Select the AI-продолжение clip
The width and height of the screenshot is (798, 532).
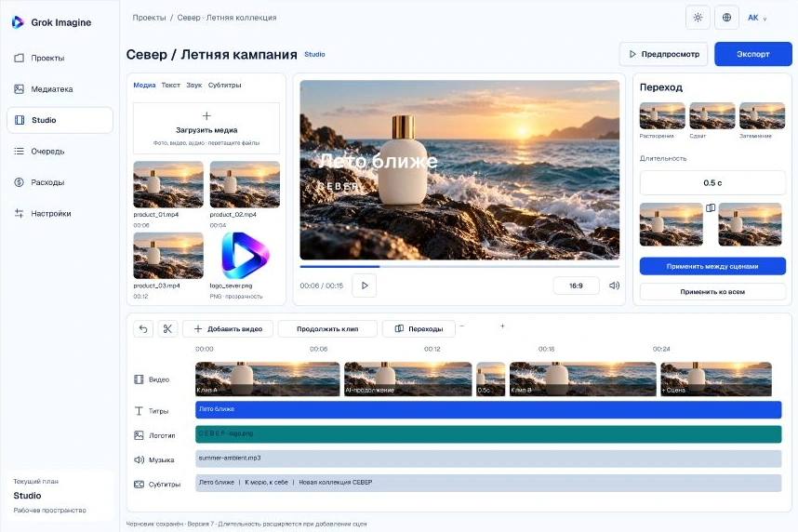pyautogui.click(x=408, y=379)
